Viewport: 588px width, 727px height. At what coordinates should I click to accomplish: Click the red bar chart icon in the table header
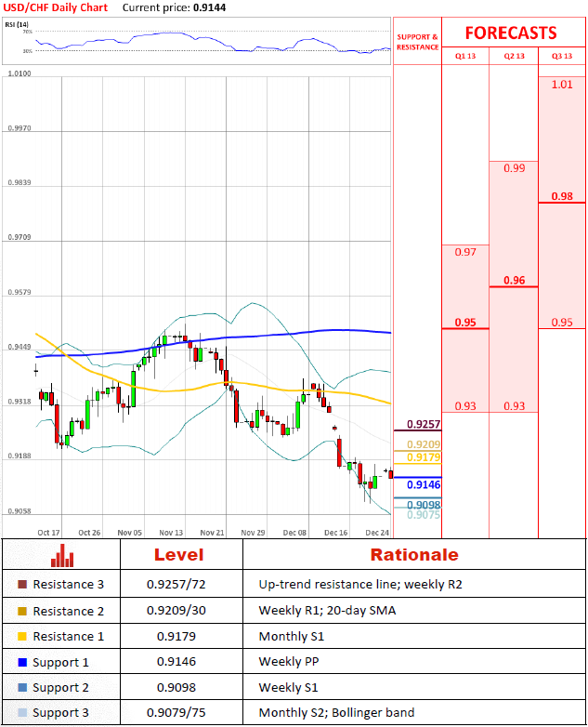[x=62, y=555]
